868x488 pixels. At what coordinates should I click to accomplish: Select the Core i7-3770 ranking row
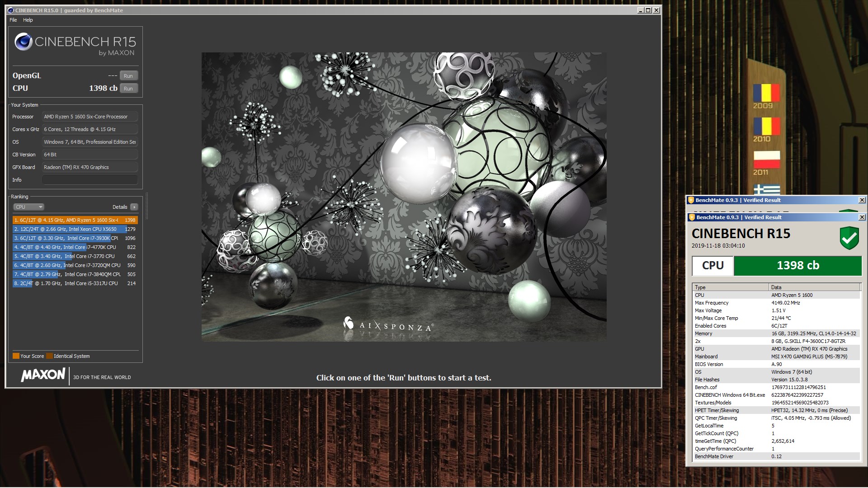click(x=75, y=256)
